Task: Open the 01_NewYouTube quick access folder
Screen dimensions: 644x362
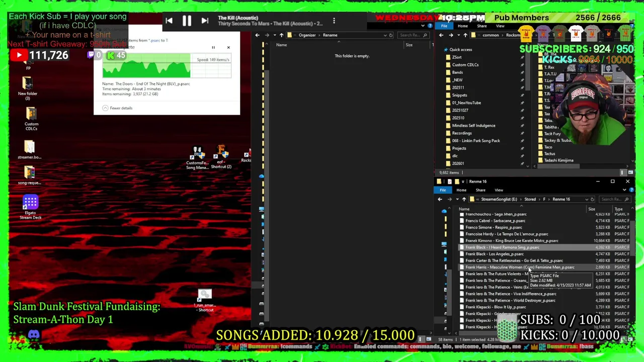Action: click(466, 103)
